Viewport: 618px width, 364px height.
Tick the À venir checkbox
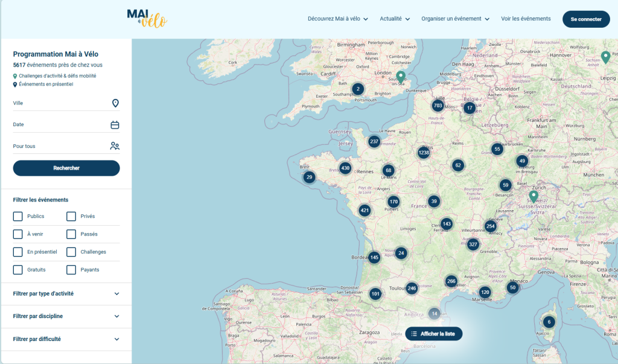coord(18,234)
